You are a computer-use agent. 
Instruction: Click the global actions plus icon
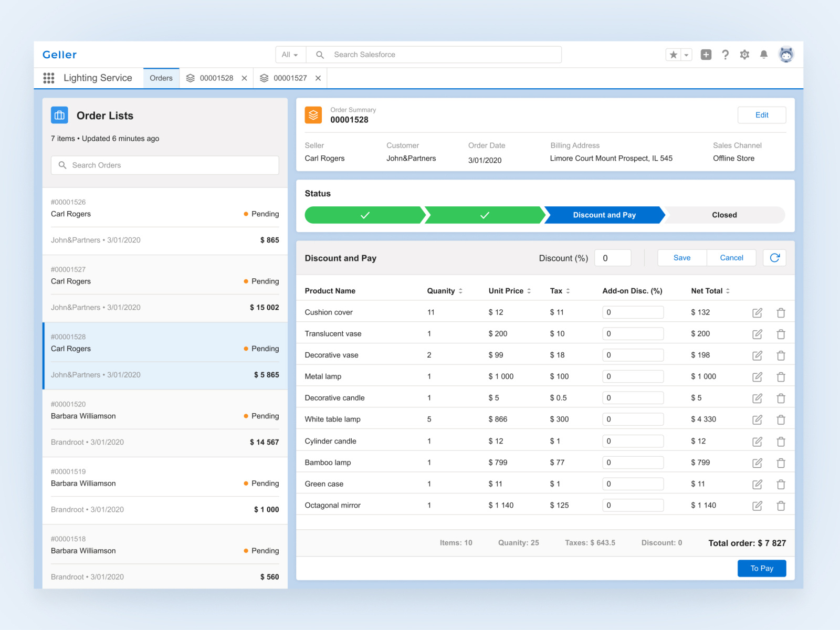tap(706, 55)
